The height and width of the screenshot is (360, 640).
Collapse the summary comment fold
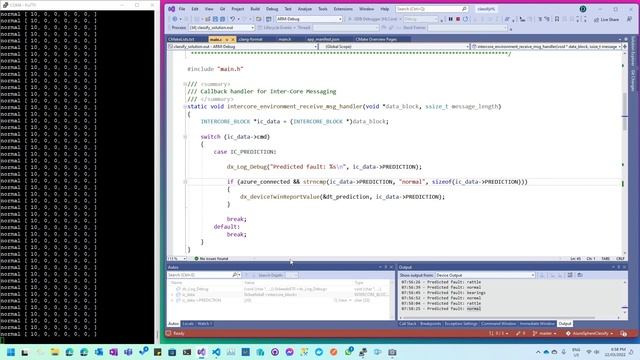pyautogui.click(x=185, y=84)
